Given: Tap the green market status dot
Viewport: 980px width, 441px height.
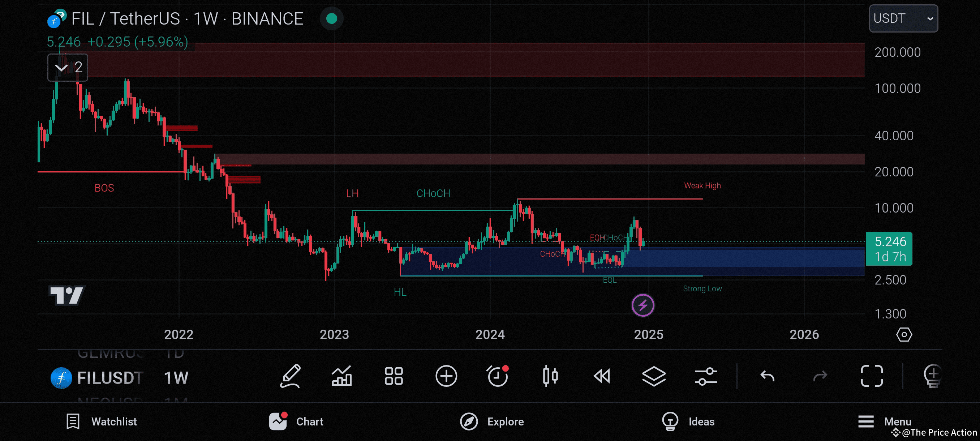Looking at the screenshot, I should tap(332, 19).
